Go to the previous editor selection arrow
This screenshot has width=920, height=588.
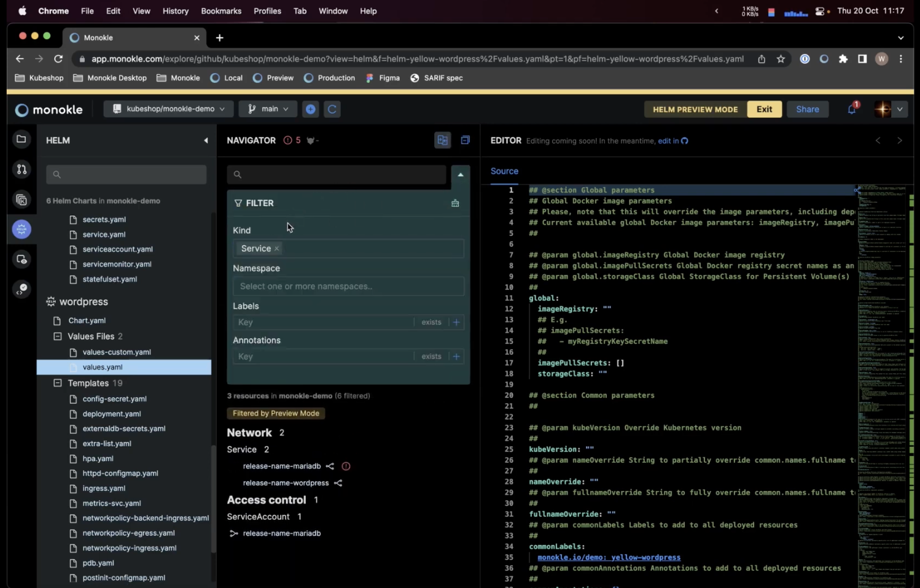878,141
